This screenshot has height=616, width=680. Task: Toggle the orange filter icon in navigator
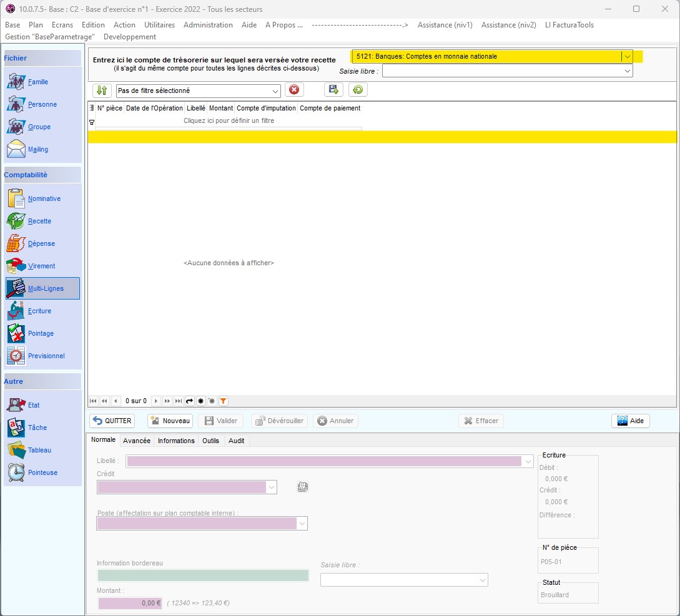click(223, 401)
